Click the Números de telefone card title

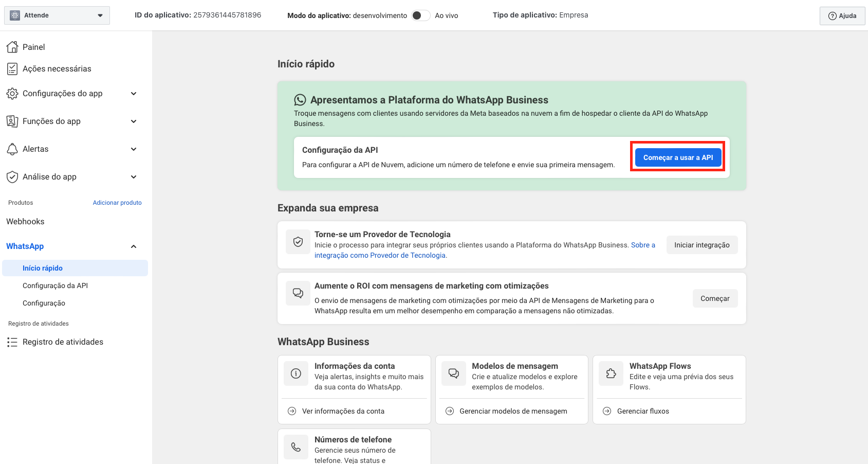tap(353, 439)
